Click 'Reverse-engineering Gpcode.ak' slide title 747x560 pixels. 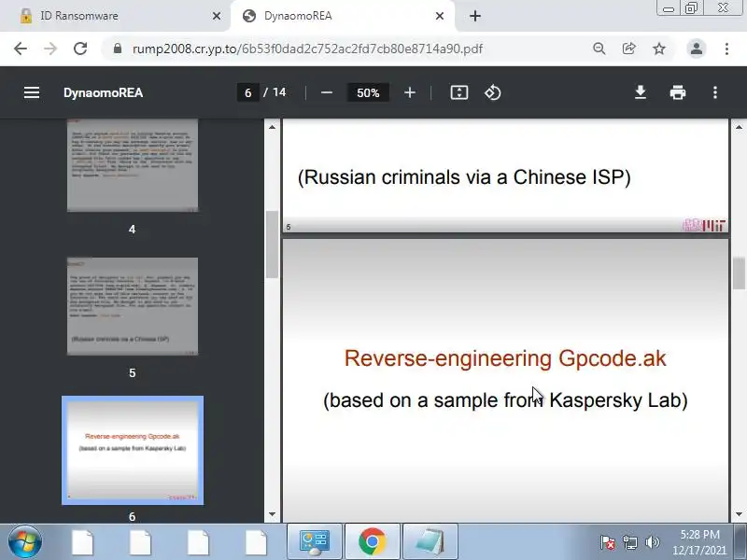coord(505,358)
